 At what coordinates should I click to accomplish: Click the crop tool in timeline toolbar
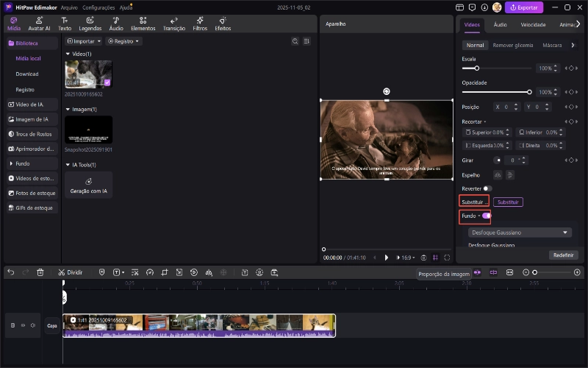pos(164,272)
